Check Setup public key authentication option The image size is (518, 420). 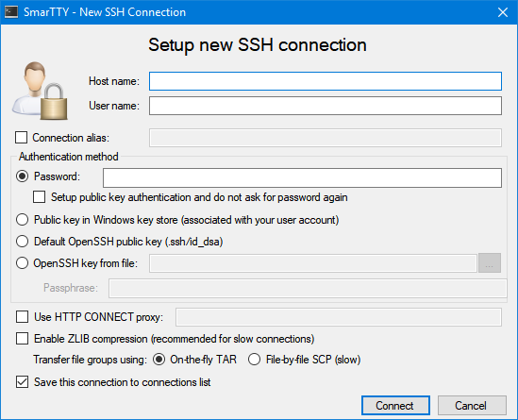[x=39, y=197]
